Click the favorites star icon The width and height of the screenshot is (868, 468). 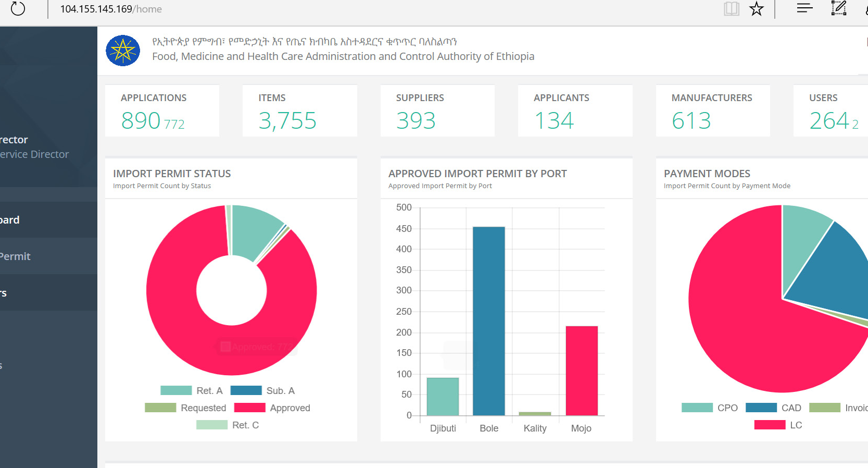(x=756, y=9)
